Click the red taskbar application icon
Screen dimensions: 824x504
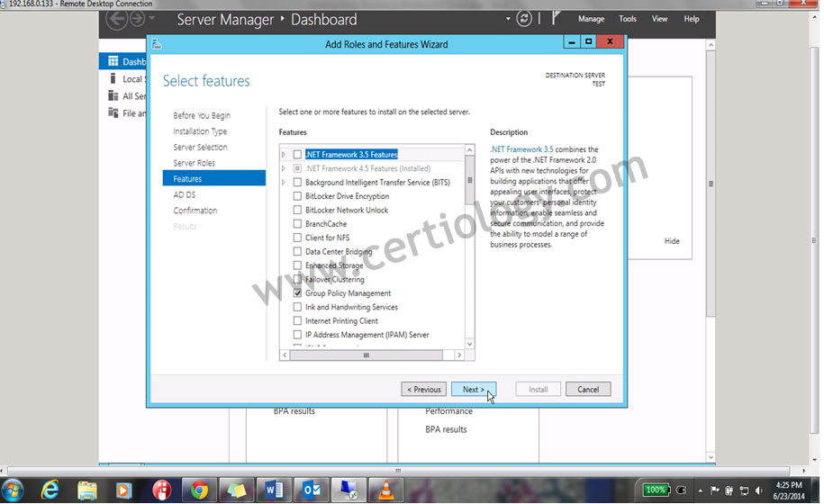pos(162,490)
